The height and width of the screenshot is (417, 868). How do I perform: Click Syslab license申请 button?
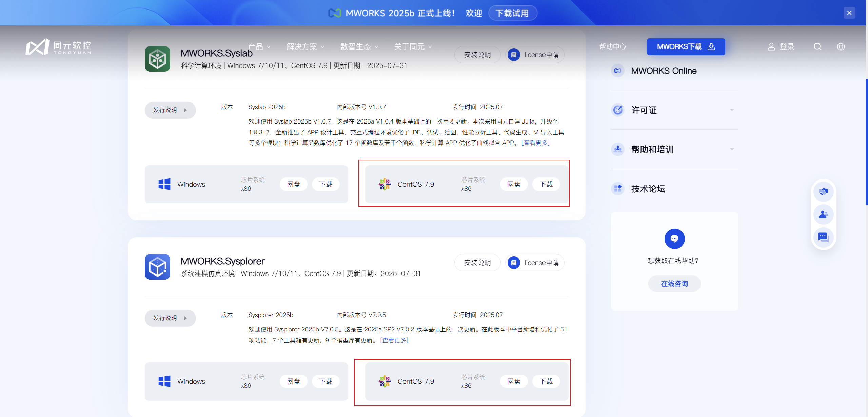pyautogui.click(x=535, y=55)
